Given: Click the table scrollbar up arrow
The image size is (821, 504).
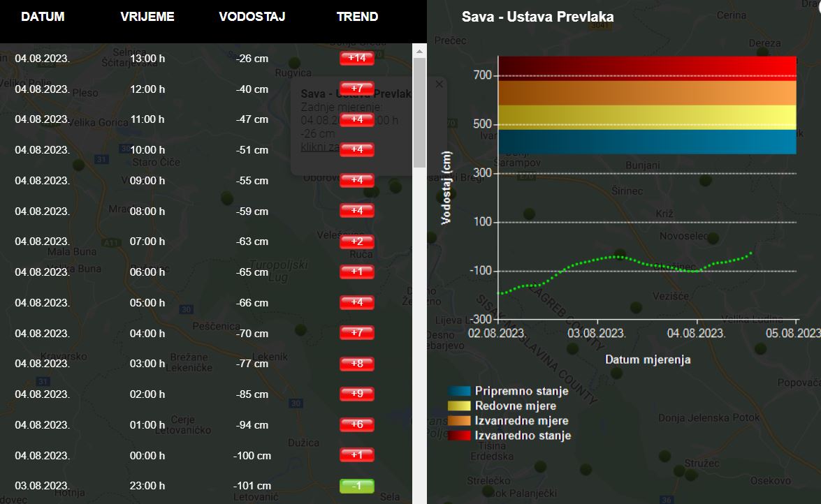Looking at the screenshot, I should 419,51.
